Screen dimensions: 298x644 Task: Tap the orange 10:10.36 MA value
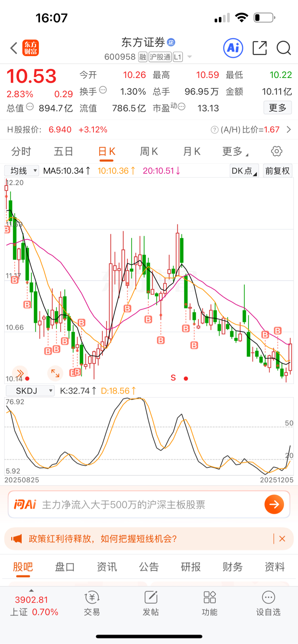(x=116, y=171)
